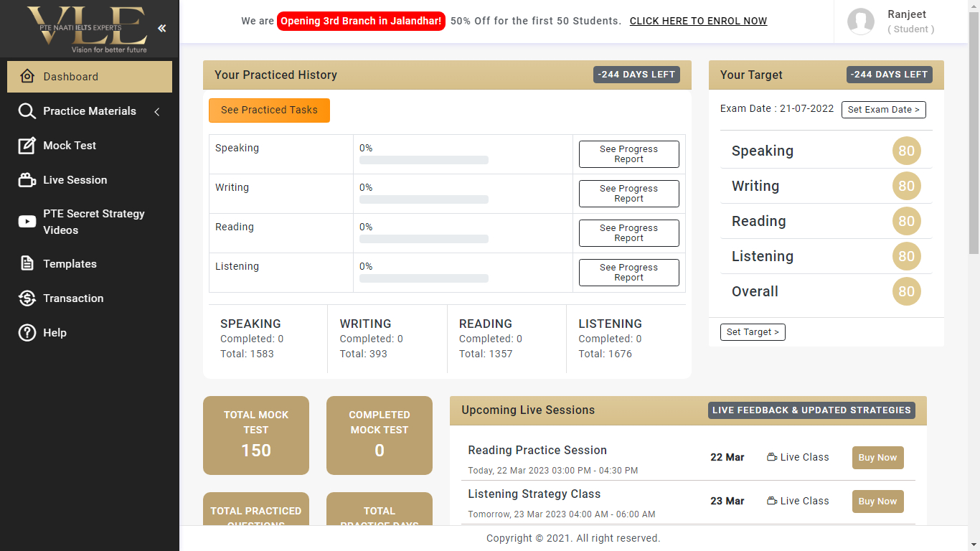Click the Speaking progress bar
This screenshot has width=980, height=551.
coord(423,160)
